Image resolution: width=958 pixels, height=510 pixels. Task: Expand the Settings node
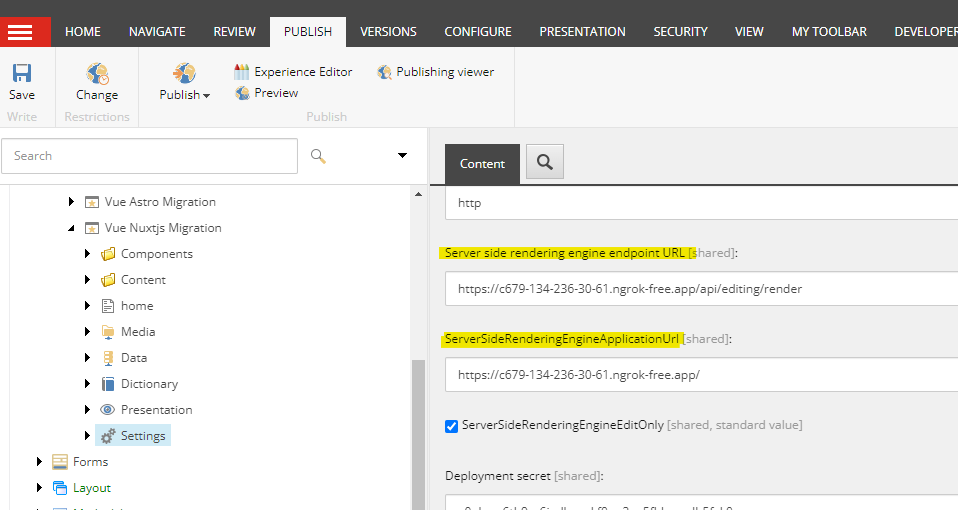[87, 435]
